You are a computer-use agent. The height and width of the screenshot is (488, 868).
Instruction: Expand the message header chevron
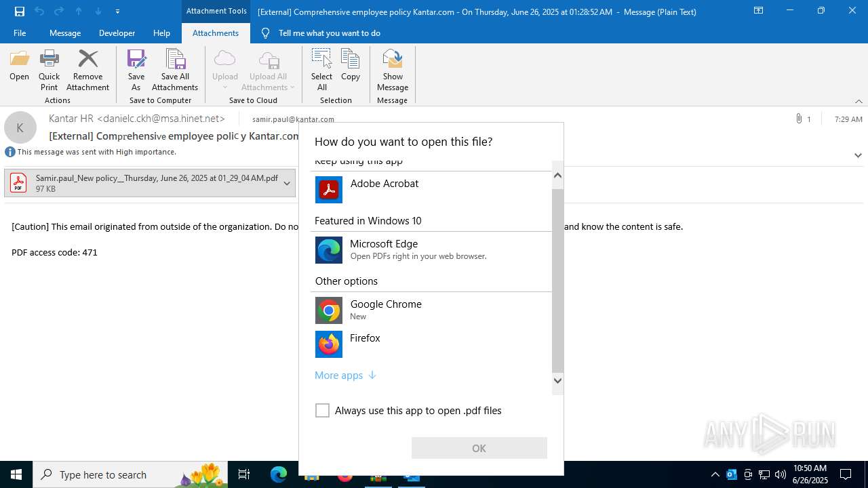coord(858,155)
